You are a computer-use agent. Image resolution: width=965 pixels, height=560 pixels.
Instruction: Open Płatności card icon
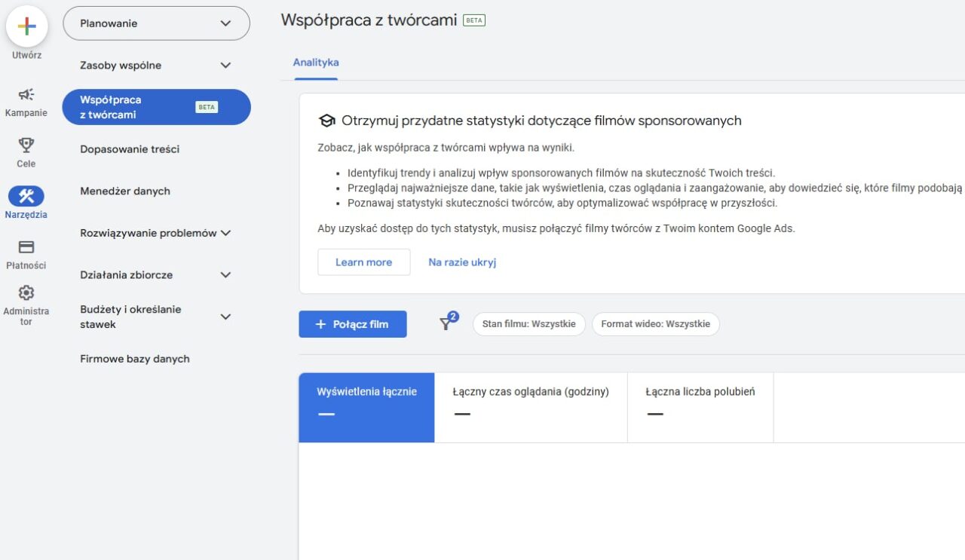tap(26, 247)
